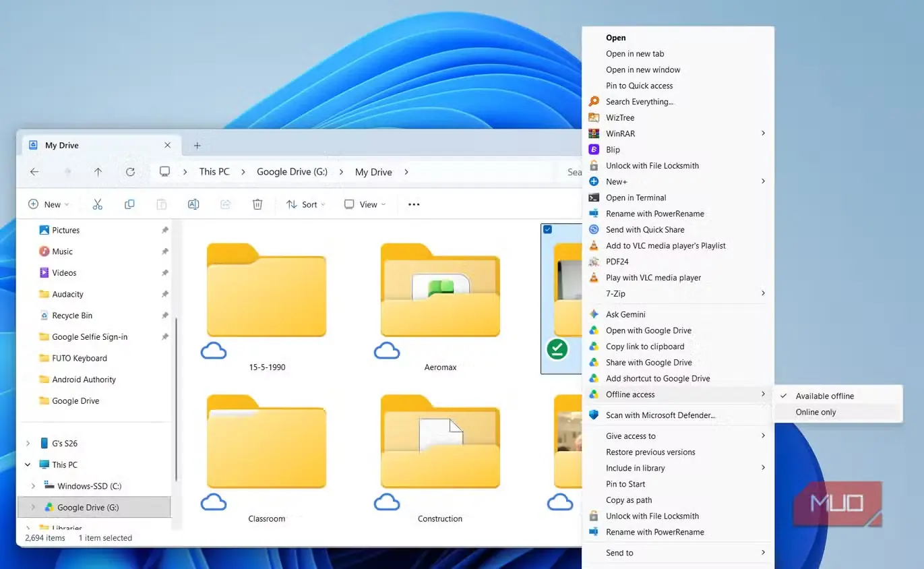This screenshot has width=924, height=569.
Task: Click Google Drive (G:) in address breadcrumb
Action: (x=292, y=172)
